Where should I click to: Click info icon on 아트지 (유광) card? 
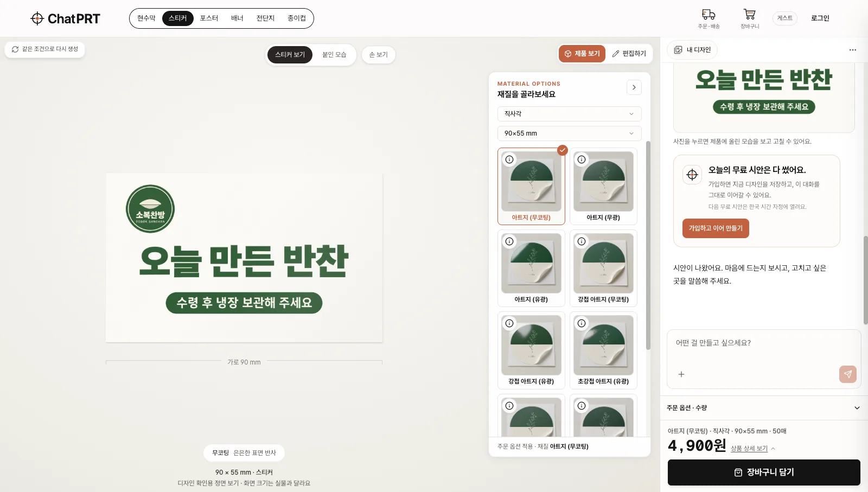click(509, 241)
